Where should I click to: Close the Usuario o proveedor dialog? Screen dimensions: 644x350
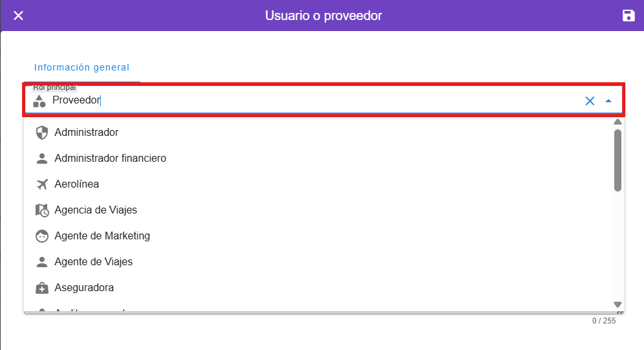point(18,16)
